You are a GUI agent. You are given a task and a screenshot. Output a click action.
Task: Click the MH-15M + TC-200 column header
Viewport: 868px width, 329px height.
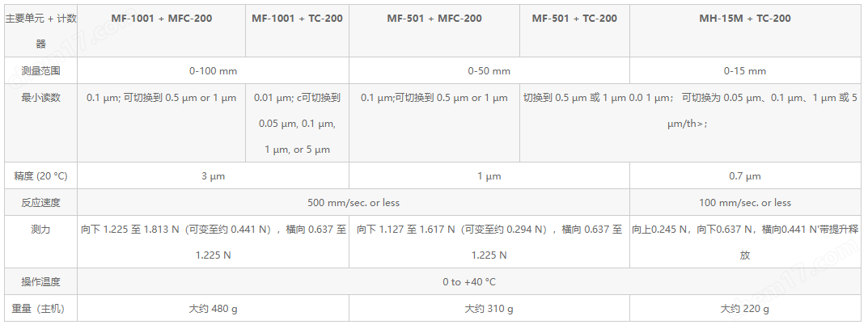click(745, 18)
